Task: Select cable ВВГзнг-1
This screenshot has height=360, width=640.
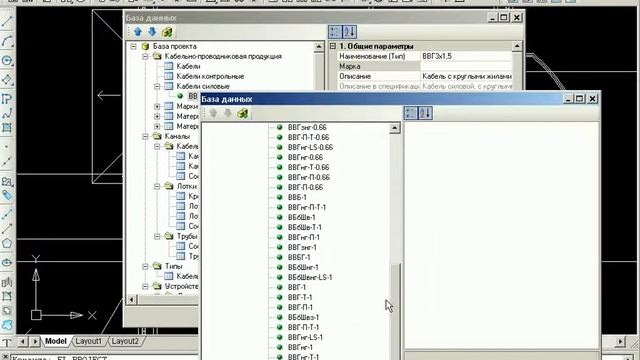Action: click(302, 247)
